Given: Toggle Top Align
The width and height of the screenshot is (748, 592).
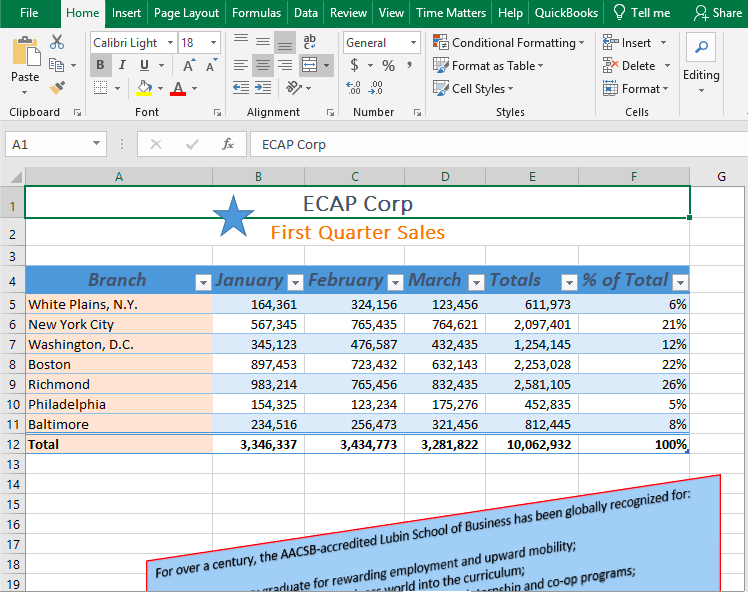Looking at the screenshot, I should click(241, 42).
